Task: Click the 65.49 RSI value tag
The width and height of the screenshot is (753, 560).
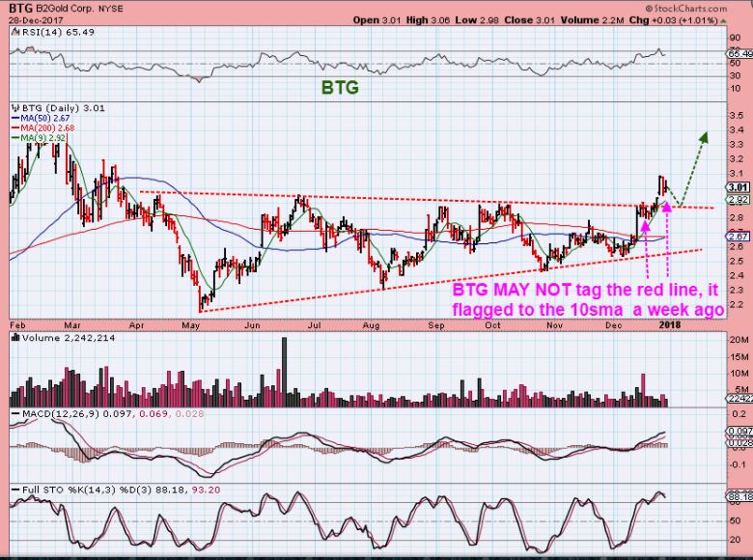Action: click(739, 54)
